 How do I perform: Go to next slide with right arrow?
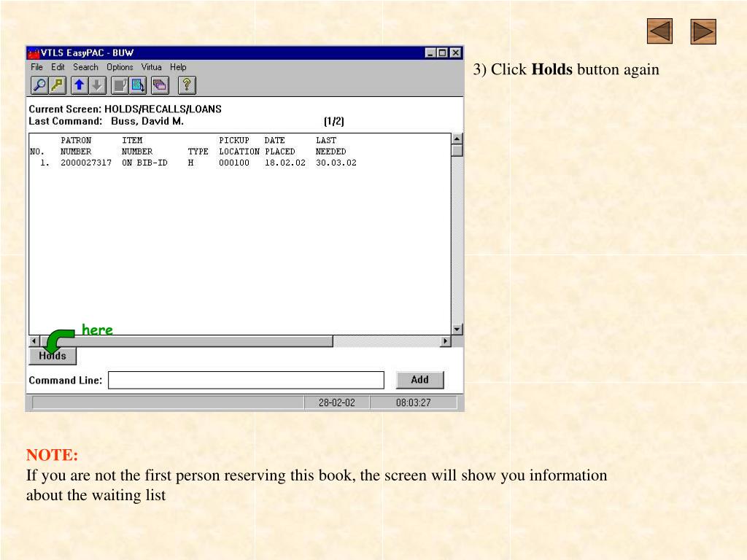coord(703,31)
